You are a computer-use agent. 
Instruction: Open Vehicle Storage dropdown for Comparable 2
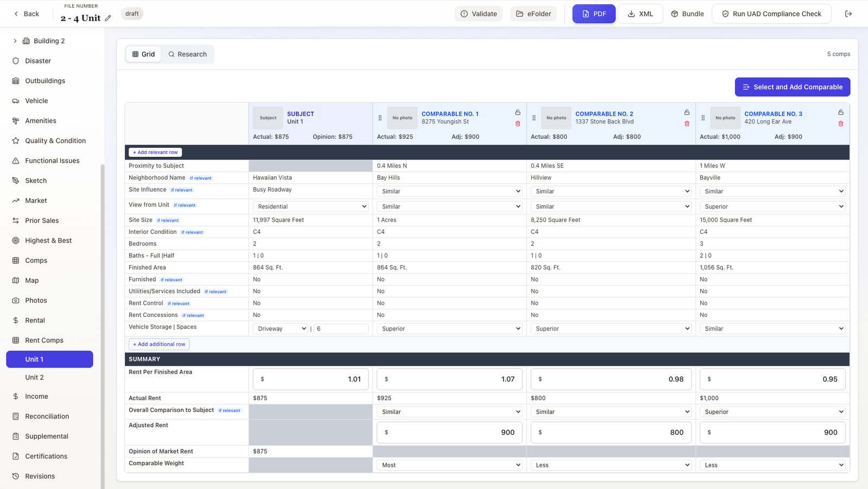click(x=611, y=329)
